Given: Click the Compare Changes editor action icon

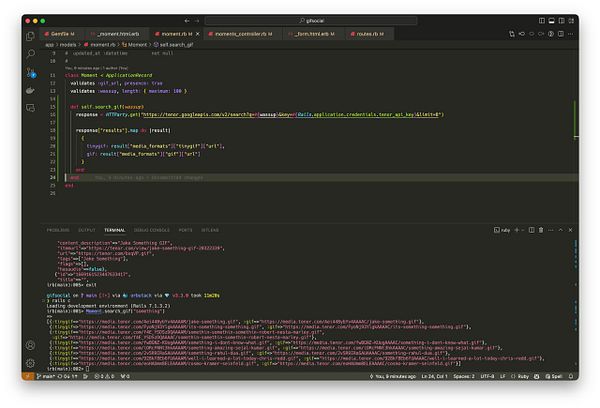Looking at the screenshot, I should tap(512, 34).
